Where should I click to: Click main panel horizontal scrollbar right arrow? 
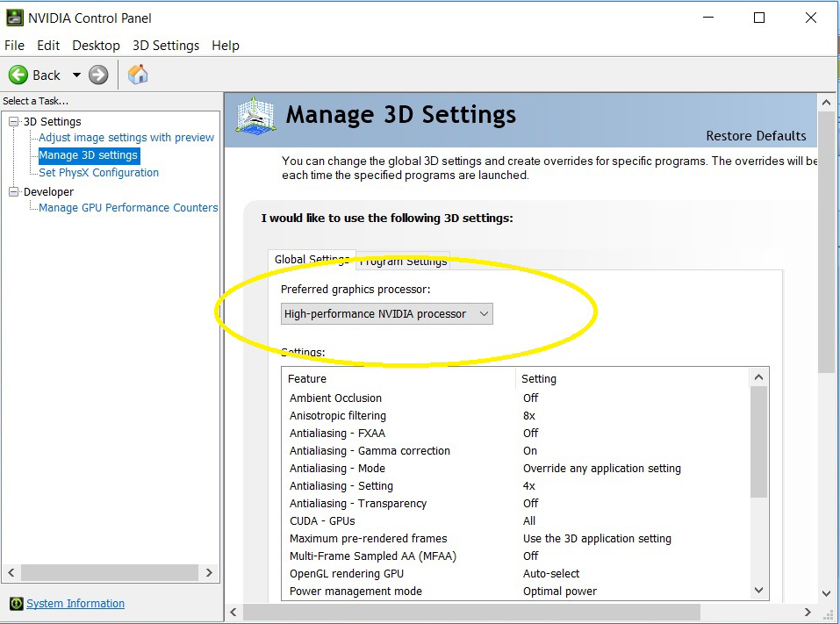[808, 613]
